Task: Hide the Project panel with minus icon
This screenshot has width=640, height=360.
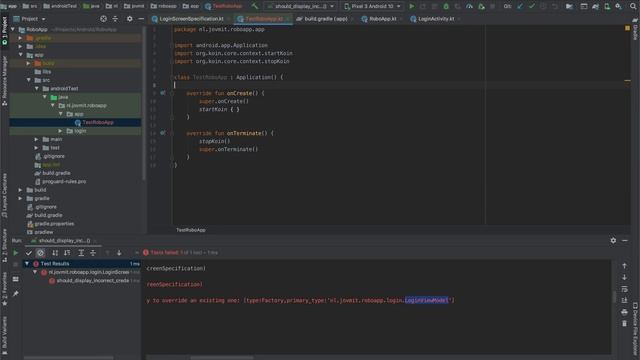Action: 141,19
